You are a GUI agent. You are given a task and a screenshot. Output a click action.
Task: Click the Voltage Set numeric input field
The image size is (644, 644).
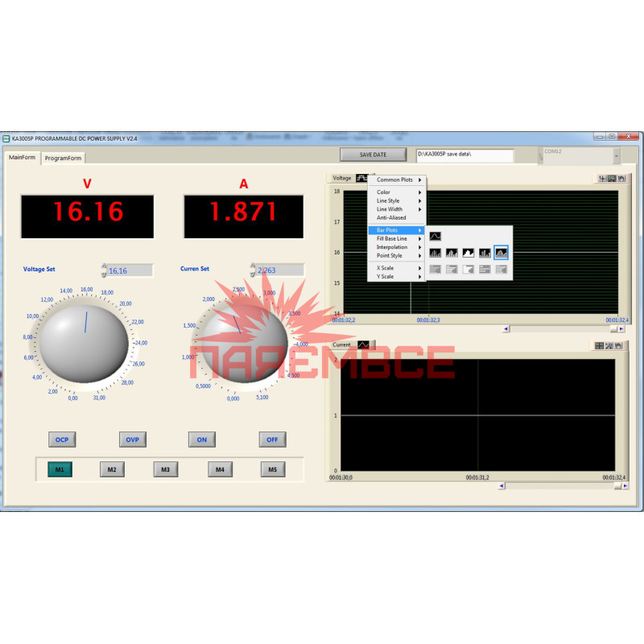pyautogui.click(x=129, y=270)
